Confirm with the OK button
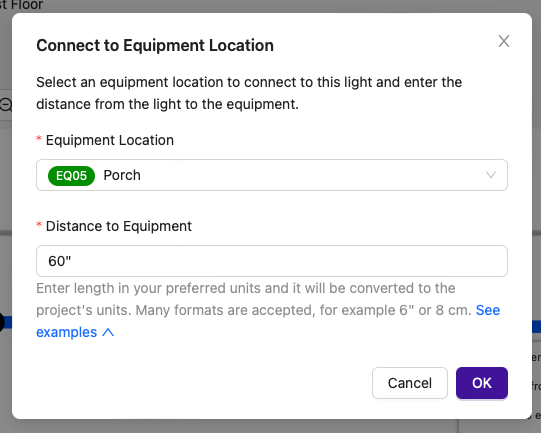This screenshot has height=433, width=541. [x=482, y=383]
